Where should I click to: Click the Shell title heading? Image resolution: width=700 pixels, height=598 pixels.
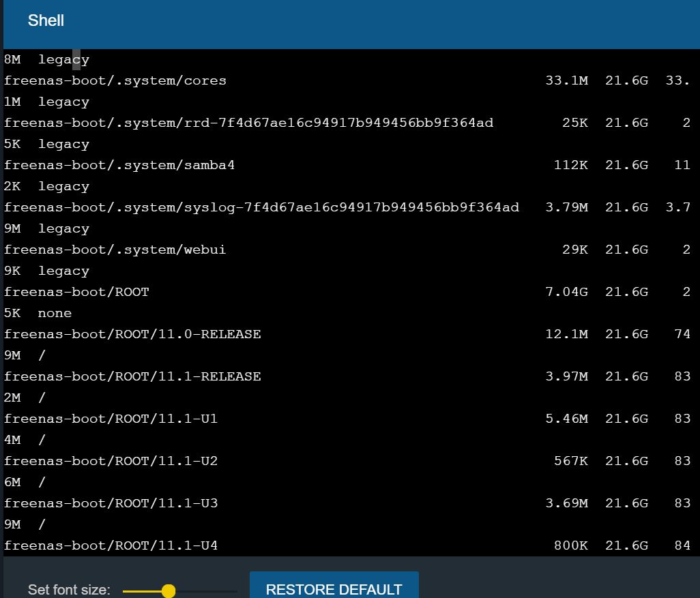point(46,20)
